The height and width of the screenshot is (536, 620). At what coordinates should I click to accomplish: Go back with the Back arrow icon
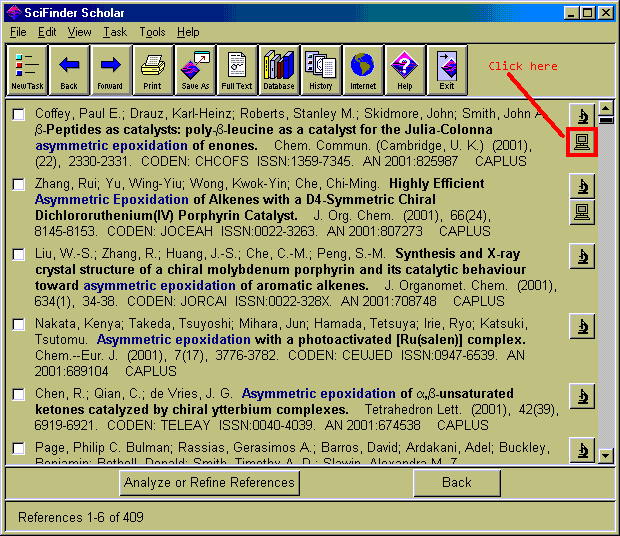click(69, 70)
